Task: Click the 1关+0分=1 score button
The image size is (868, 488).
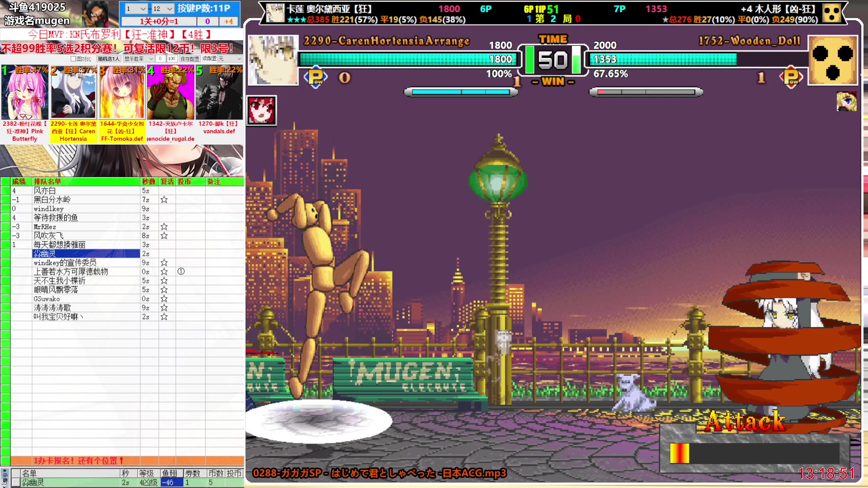Action: pyautogui.click(x=159, y=21)
